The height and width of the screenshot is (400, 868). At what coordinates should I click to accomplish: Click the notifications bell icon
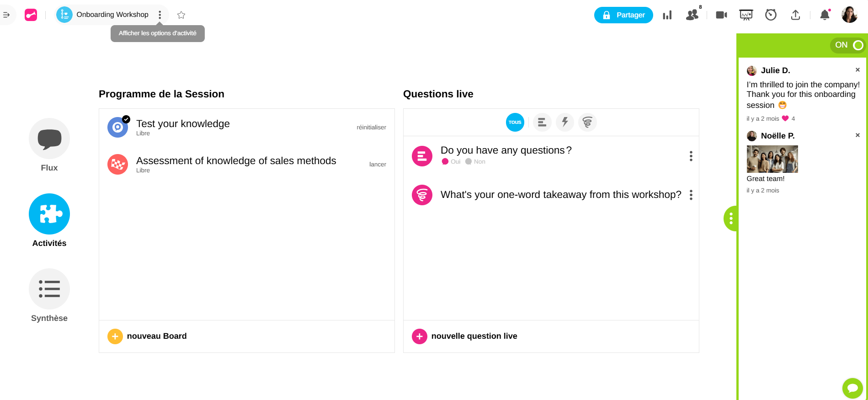[825, 15]
